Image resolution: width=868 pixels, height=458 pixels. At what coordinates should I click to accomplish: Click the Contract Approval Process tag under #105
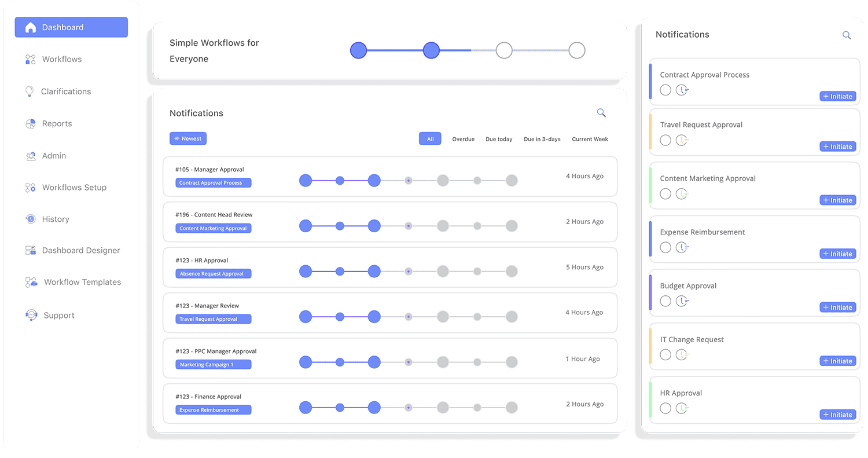pyautogui.click(x=214, y=183)
